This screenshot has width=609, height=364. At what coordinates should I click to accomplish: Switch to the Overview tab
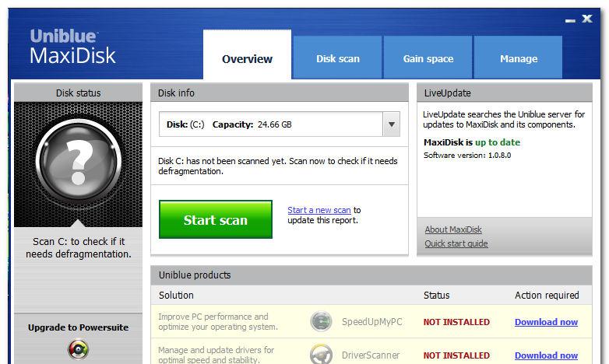point(247,54)
